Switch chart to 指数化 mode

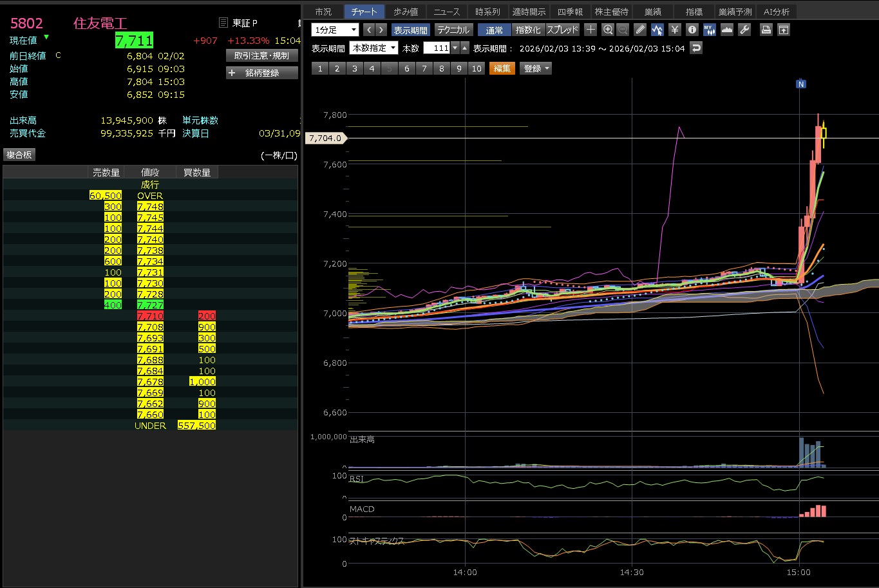[x=528, y=30]
